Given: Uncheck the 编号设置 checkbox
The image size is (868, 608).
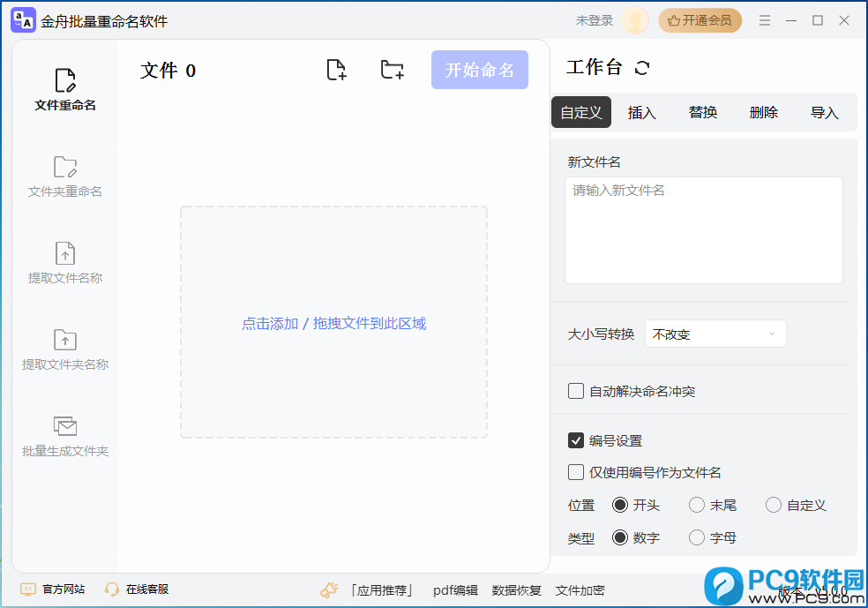Looking at the screenshot, I should click(576, 440).
